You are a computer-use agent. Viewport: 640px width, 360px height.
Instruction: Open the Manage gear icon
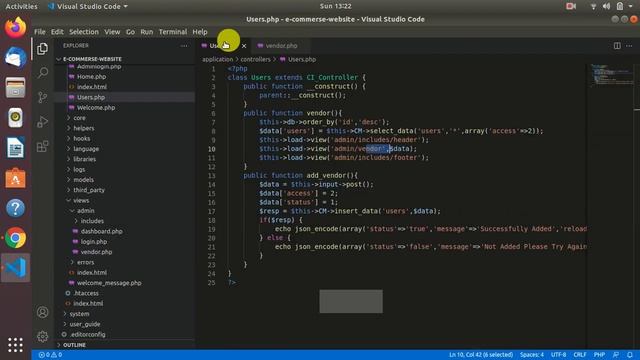tap(42, 336)
